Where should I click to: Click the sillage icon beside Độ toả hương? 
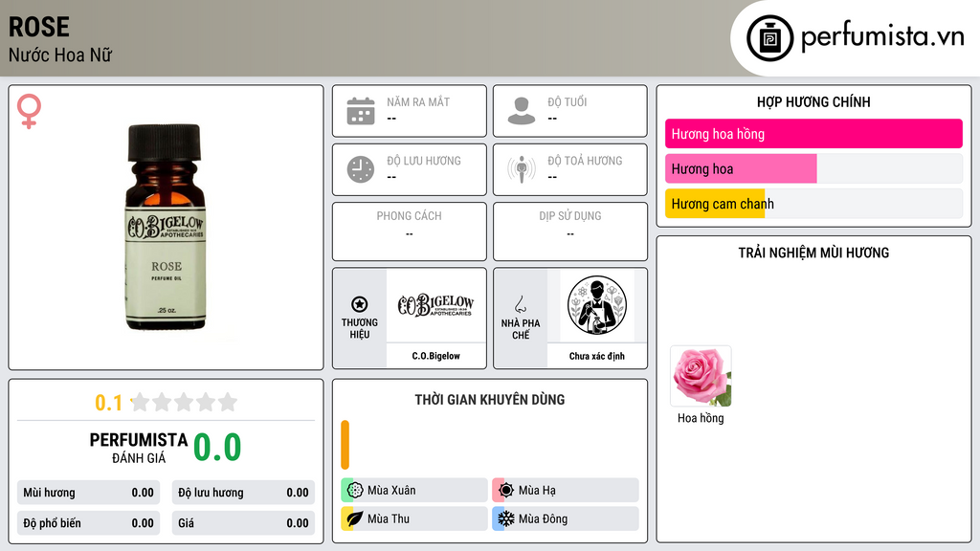click(x=522, y=169)
